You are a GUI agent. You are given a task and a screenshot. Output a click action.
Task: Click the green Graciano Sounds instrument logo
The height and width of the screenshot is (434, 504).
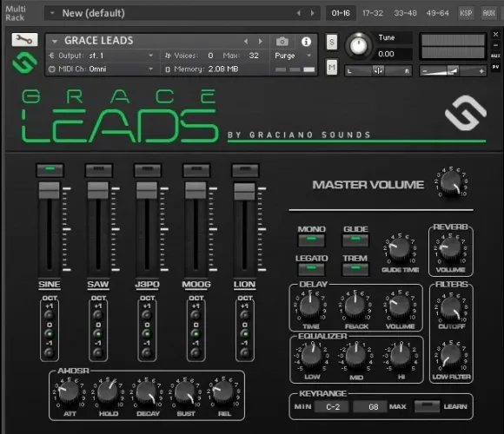(x=24, y=62)
